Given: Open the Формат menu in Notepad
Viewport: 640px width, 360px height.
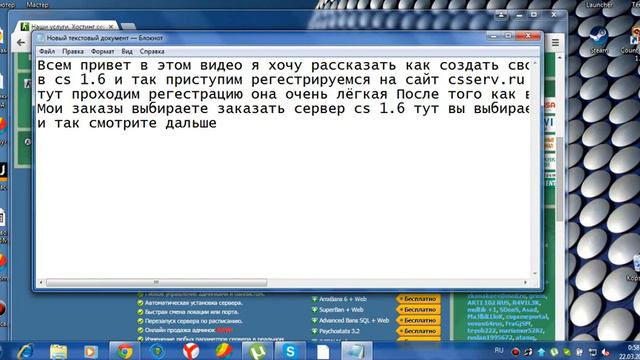Looking at the screenshot, I should [x=102, y=51].
